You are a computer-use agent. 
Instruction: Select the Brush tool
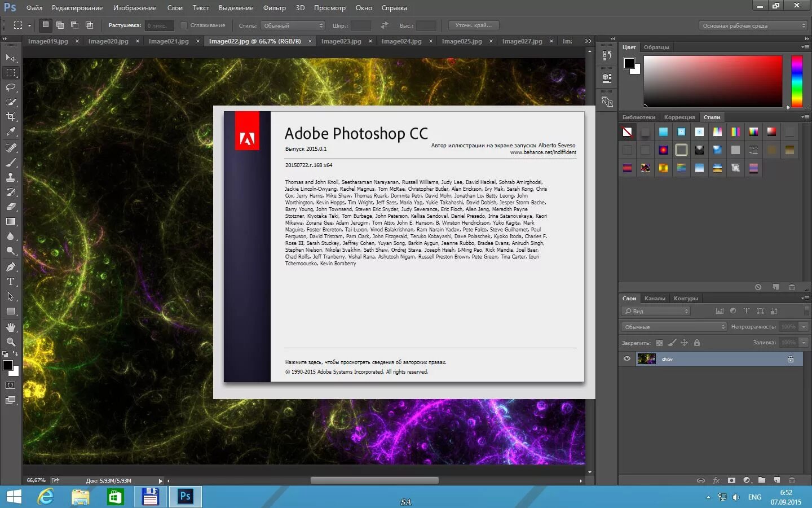click(x=11, y=163)
